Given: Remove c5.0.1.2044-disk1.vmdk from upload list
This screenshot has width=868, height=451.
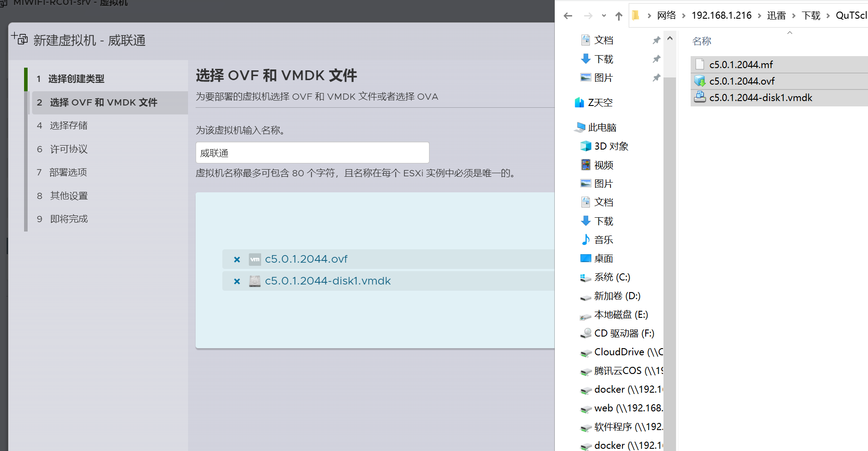Looking at the screenshot, I should (237, 281).
